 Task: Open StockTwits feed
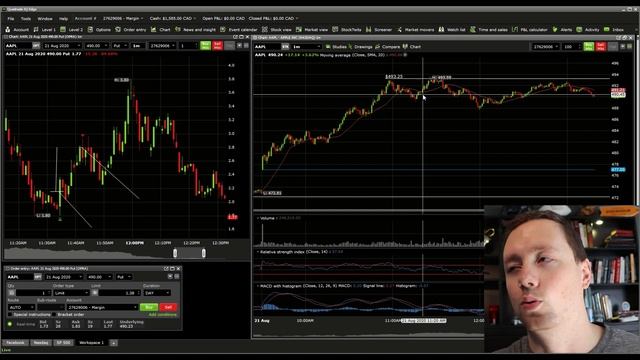pos(347,29)
